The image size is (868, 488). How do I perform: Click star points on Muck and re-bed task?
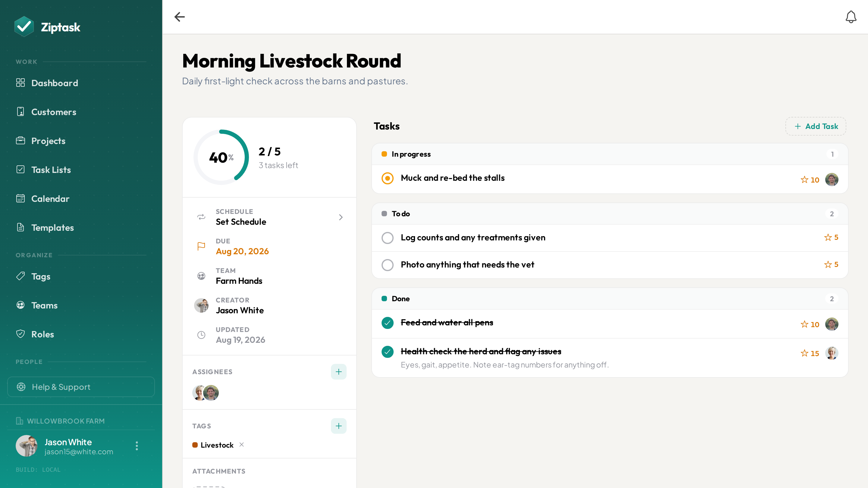pyautogui.click(x=810, y=180)
